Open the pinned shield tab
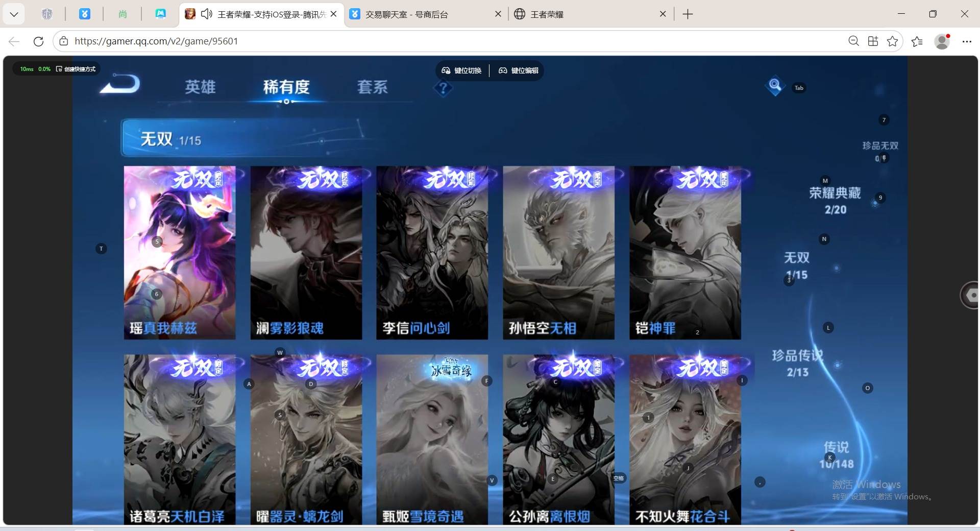The width and height of the screenshot is (980, 531). tap(47, 14)
